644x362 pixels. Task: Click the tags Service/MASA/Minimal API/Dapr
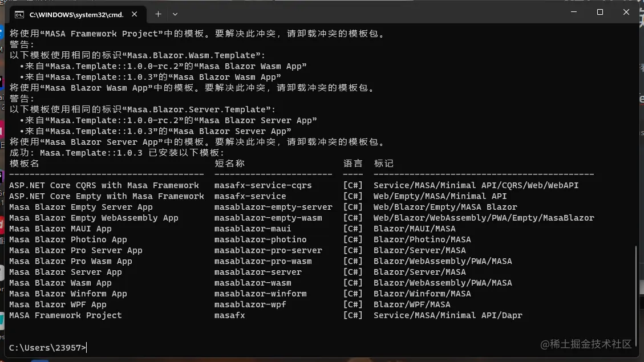click(448, 316)
